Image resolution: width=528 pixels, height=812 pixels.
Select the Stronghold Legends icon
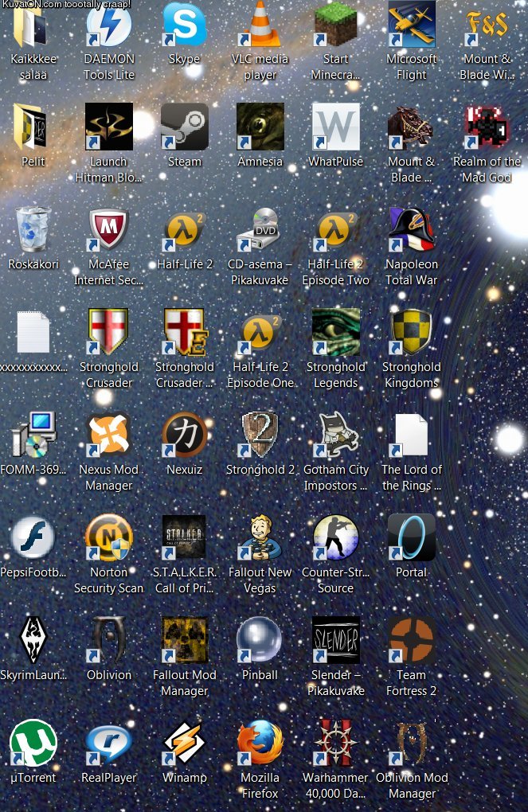tap(335, 333)
